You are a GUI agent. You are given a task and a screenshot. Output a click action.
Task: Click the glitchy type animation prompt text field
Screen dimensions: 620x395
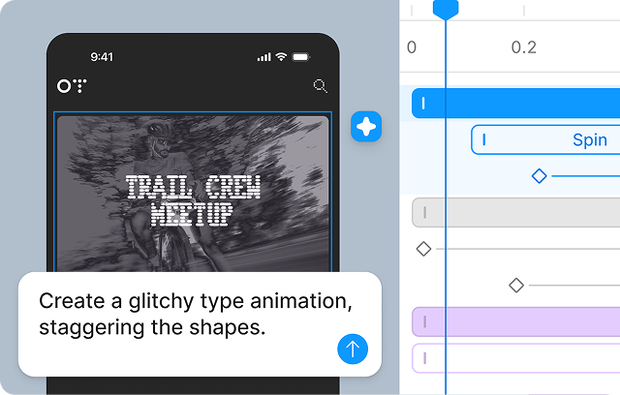tap(200, 324)
